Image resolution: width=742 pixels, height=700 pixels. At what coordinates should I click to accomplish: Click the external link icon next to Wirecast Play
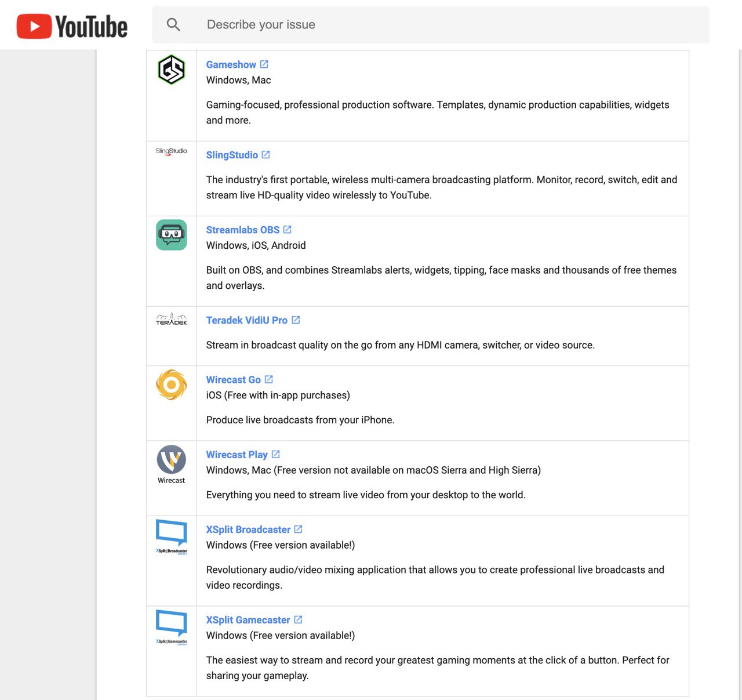pyautogui.click(x=275, y=454)
